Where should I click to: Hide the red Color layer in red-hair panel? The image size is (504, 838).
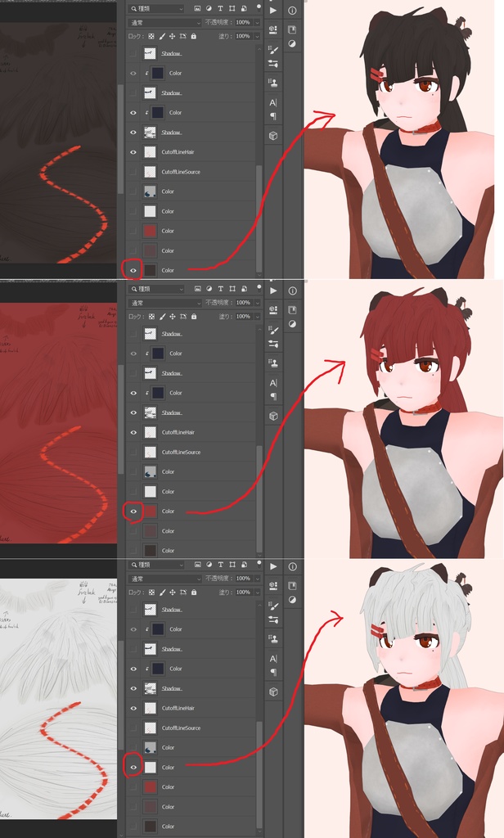(x=133, y=511)
